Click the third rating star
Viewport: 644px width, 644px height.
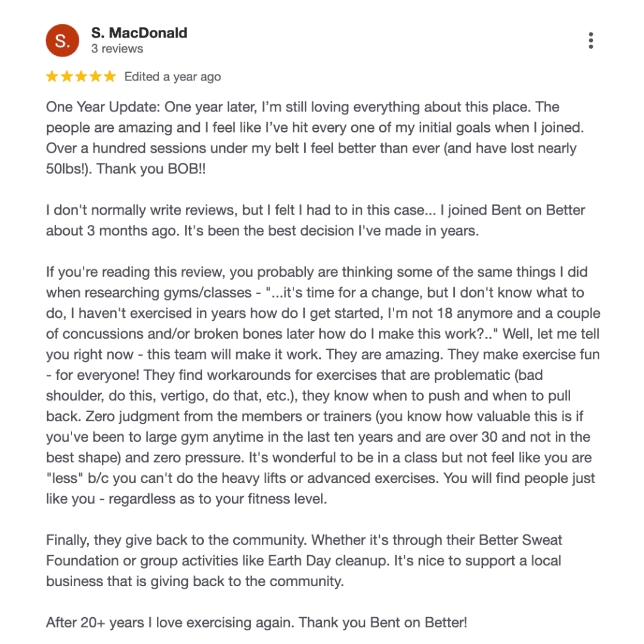(81, 76)
